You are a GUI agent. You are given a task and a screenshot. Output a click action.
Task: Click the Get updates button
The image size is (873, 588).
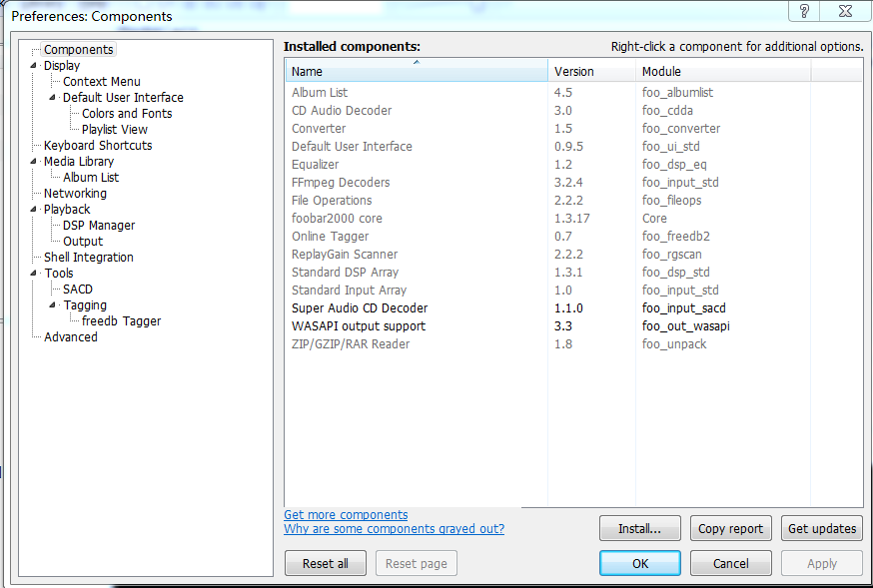coord(822,529)
